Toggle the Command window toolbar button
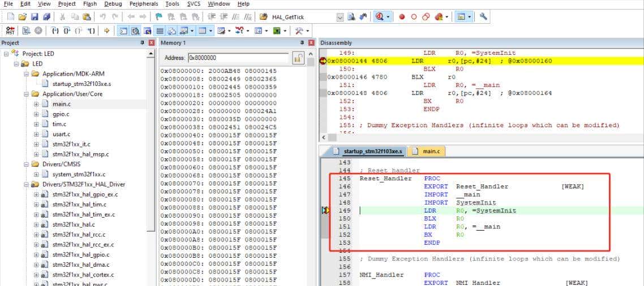Image resolution: width=644 pixels, height=286 pixels. [123, 31]
